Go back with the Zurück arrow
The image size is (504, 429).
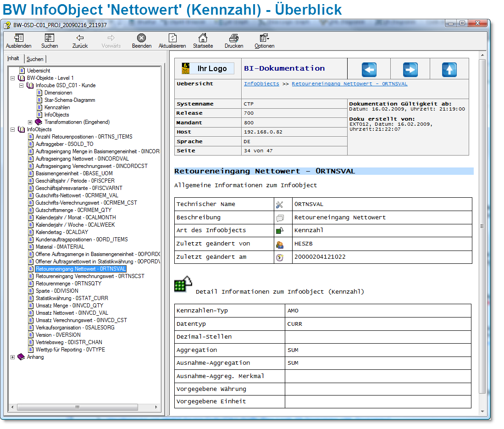coord(80,39)
